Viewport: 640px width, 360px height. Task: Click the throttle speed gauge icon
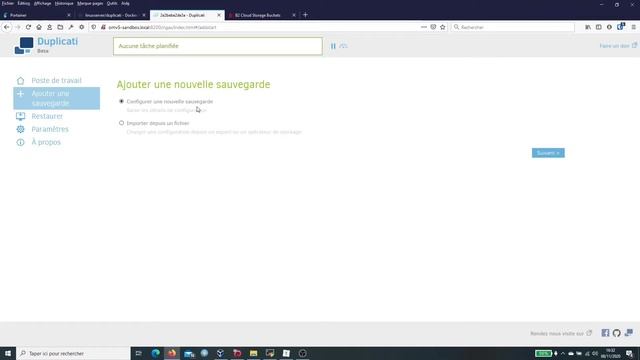343,46
